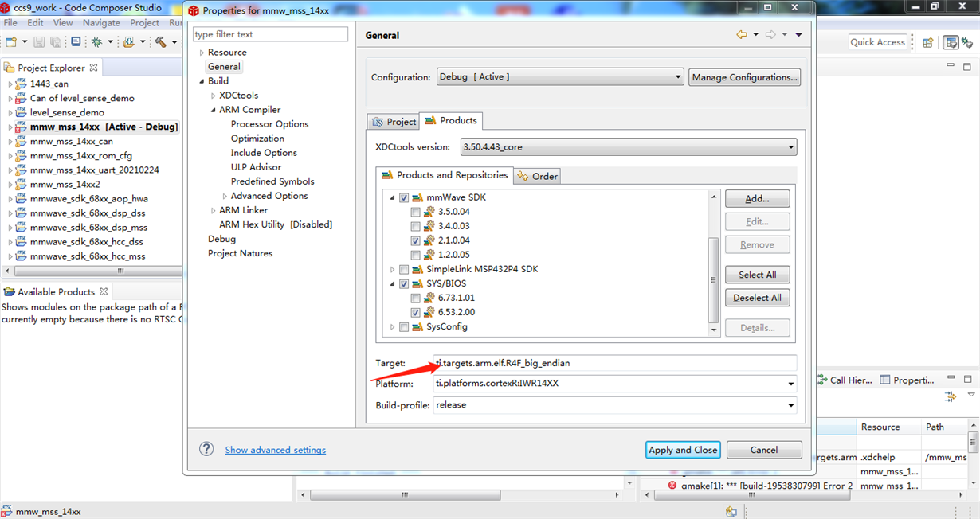980x519 pixels.
Task: Open the XDCtools version dropdown
Action: pos(629,147)
